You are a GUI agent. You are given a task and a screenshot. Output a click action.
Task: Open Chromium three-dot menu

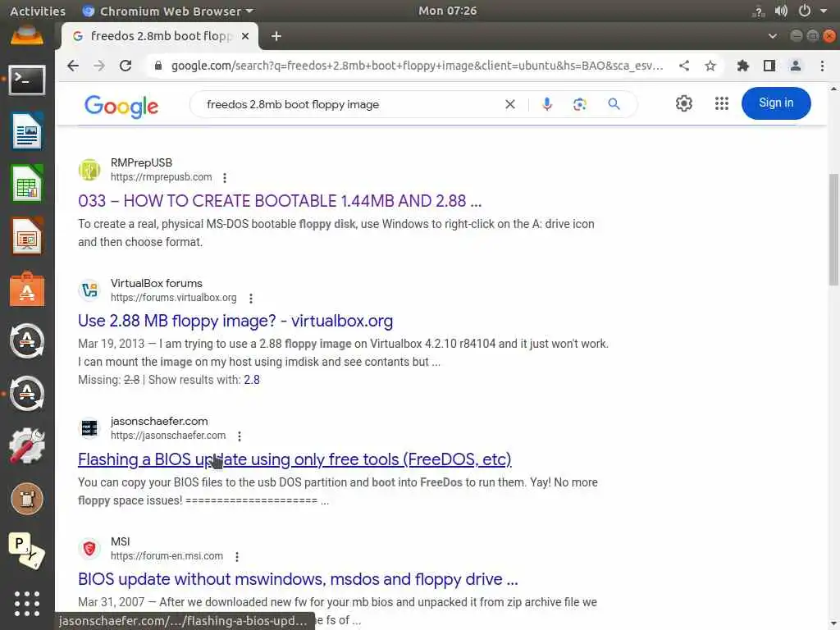822,66
